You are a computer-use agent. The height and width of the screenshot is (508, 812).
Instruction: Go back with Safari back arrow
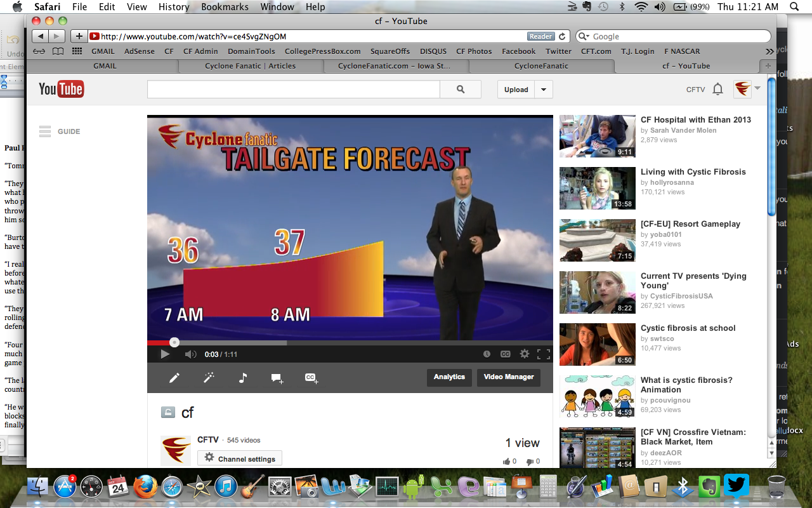pyautogui.click(x=40, y=36)
